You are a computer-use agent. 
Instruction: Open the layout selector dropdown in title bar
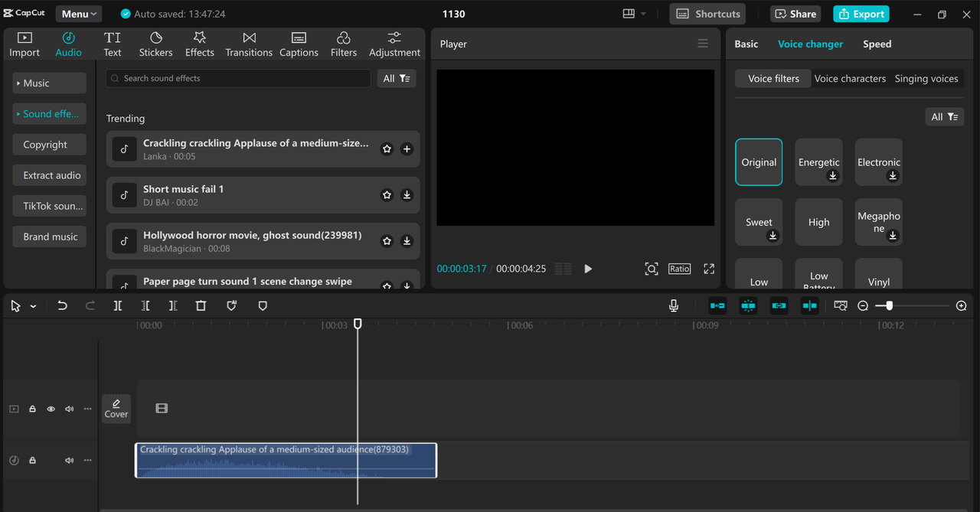point(635,14)
